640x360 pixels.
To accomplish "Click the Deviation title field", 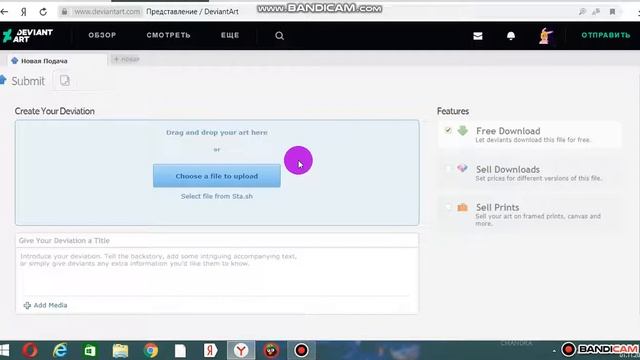I will tap(217, 240).
